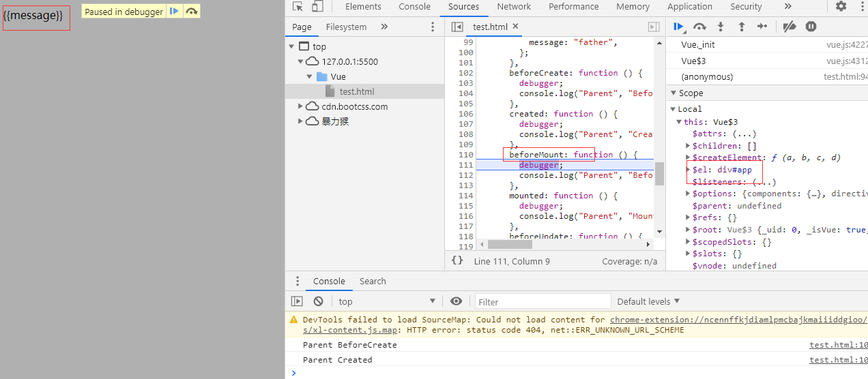
Task: Open test.html link beside Parent BeforeCreate
Action: click(x=839, y=345)
